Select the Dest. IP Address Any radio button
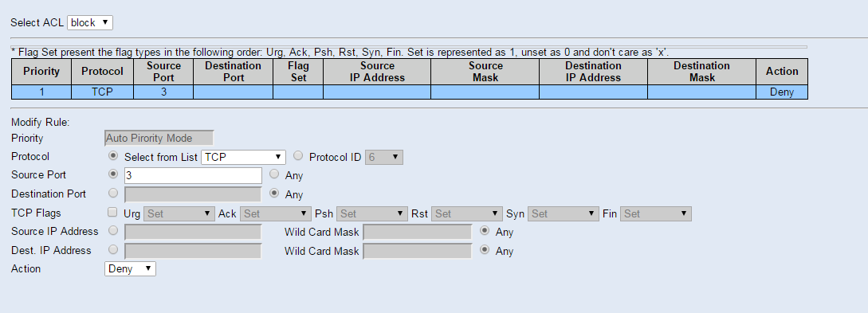868x313 pixels. coord(485,249)
